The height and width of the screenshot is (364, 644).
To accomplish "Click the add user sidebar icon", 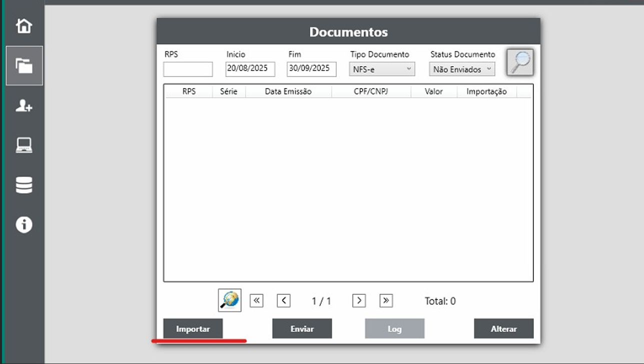I will pyautogui.click(x=24, y=106).
